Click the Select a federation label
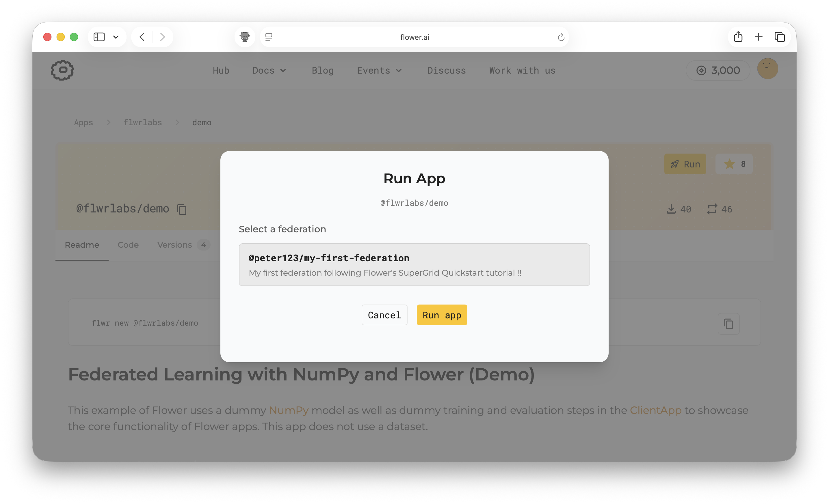Image resolution: width=829 pixels, height=504 pixels. point(282,229)
